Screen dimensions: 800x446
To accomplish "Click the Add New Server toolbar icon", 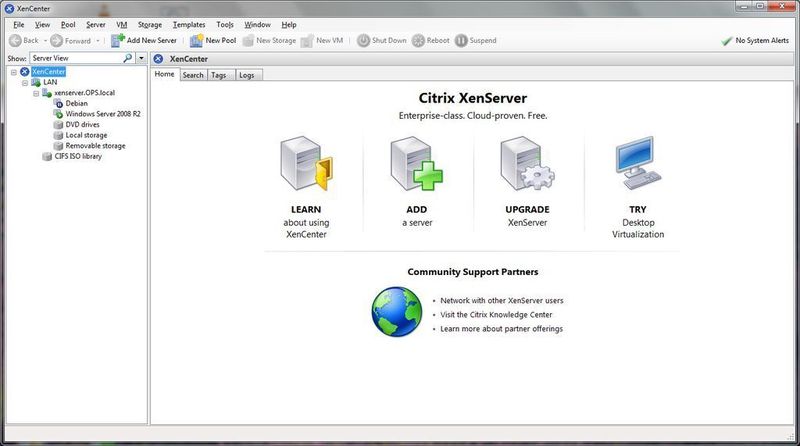I will point(118,40).
